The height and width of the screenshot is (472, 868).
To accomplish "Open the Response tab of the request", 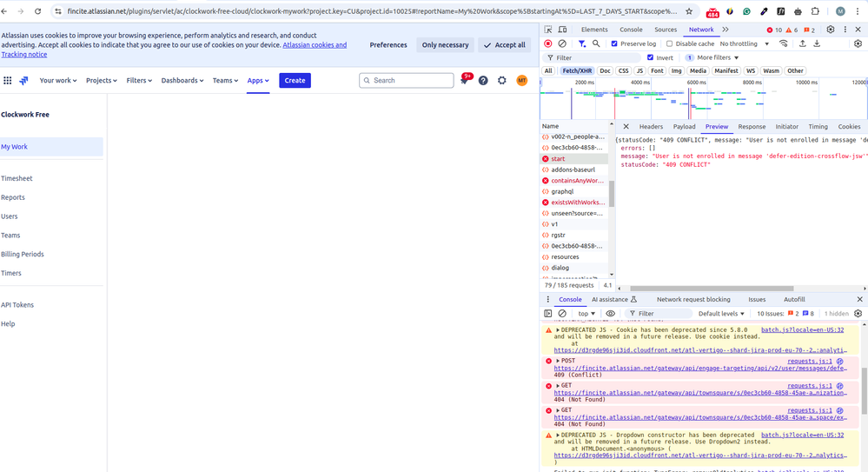I will pos(752,126).
